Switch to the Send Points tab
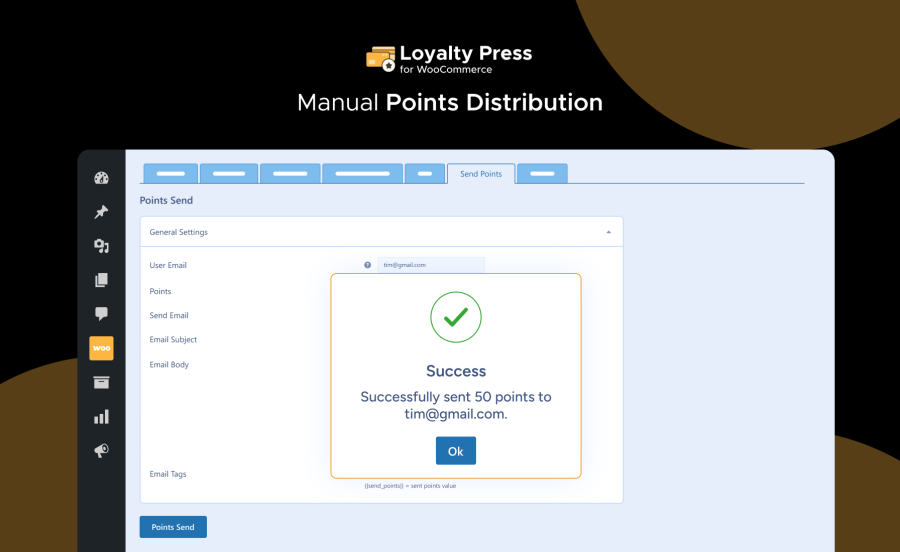Image resolution: width=900 pixels, height=552 pixels. click(481, 174)
